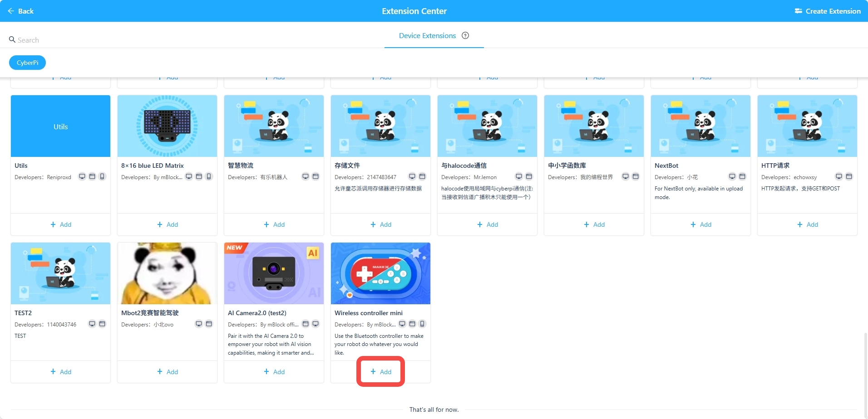Add the Wireless controller mini extension
Image resolution: width=868 pixels, height=419 pixels.
pyautogui.click(x=380, y=371)
